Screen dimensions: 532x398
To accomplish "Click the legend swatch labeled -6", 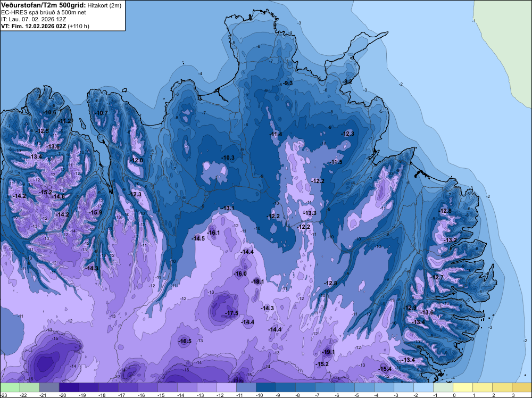I will (345, 387).
